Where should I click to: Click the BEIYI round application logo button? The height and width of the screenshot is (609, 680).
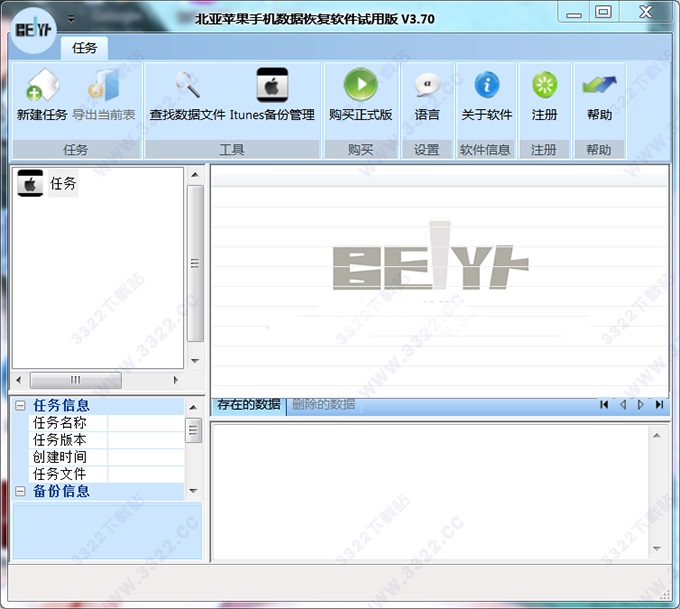(33, 30)
